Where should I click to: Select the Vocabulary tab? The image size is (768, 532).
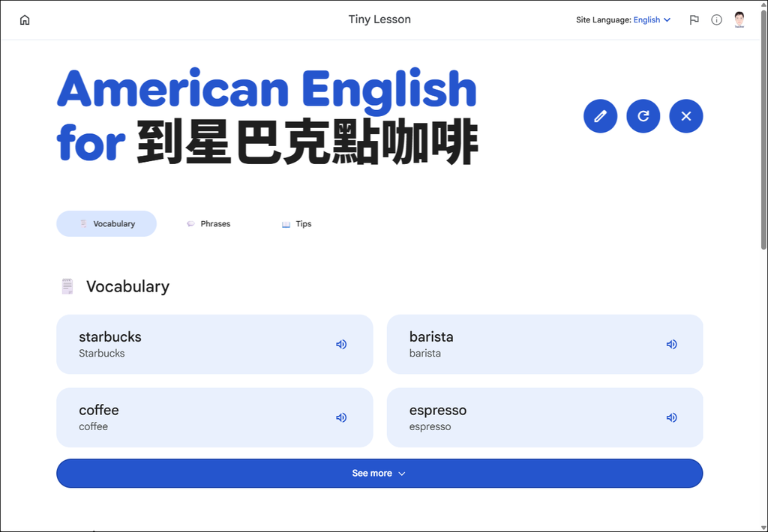point(106,224)
